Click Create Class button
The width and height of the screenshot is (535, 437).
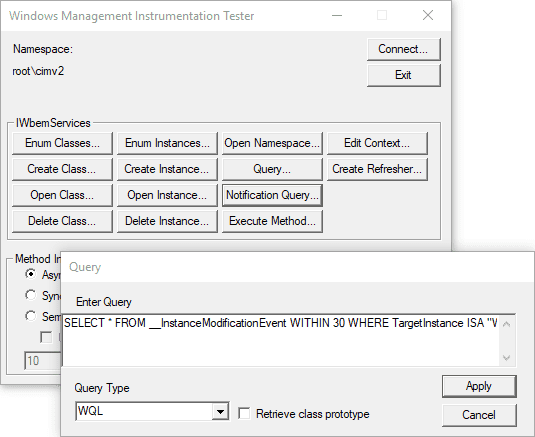62,169
